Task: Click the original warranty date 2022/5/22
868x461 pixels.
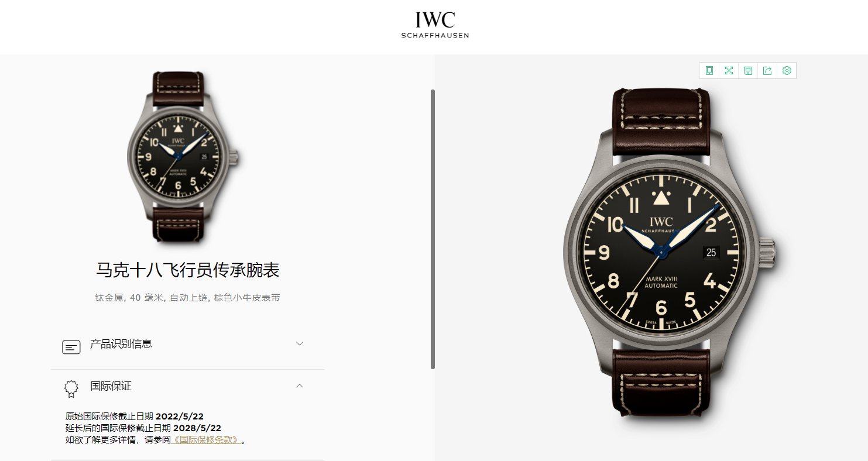Action: tap(180, 417)
